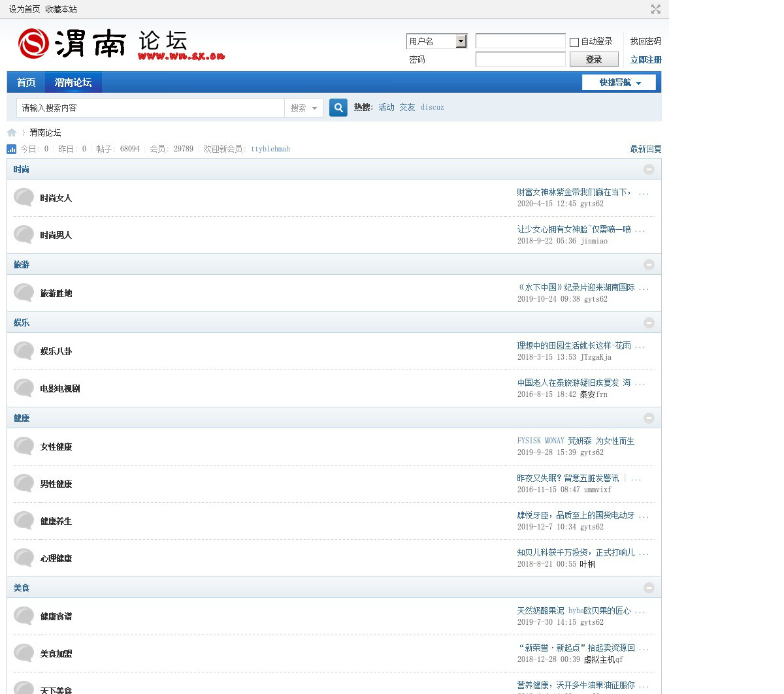The image size is (784, 694).
Task: Open the 立即注册 link
Action: [x=645, y=59]
